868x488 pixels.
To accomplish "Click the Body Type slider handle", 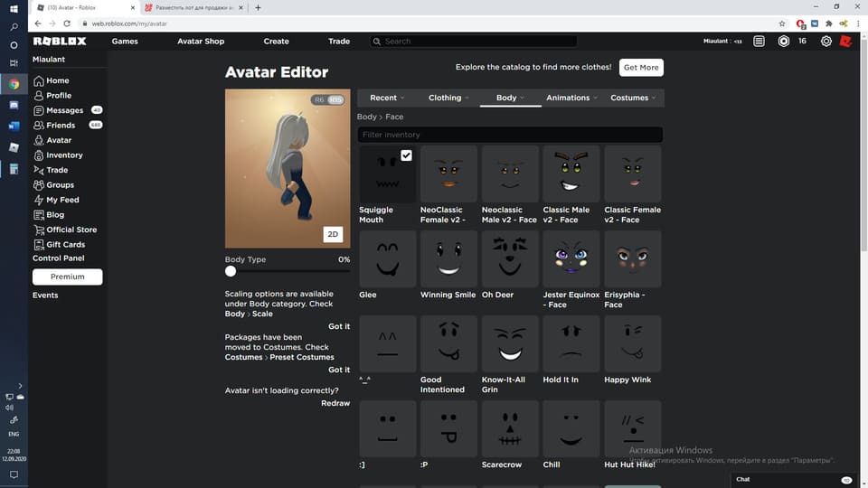I will tap(231, 271).
